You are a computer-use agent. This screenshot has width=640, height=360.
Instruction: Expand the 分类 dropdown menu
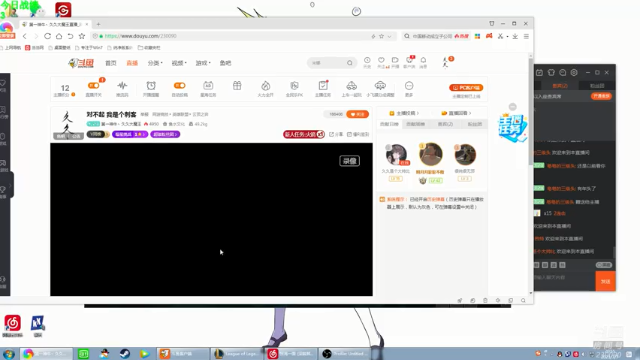(x=155, y=63)
